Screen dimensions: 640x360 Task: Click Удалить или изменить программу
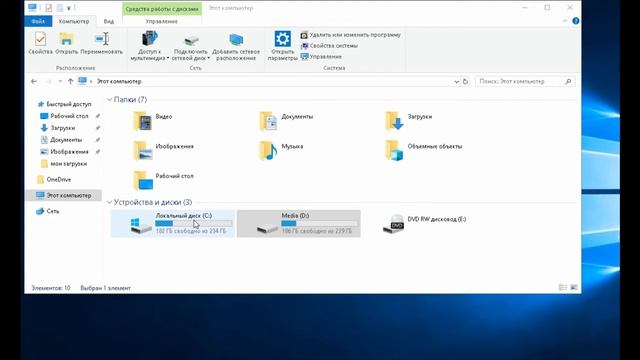point(351,35)
